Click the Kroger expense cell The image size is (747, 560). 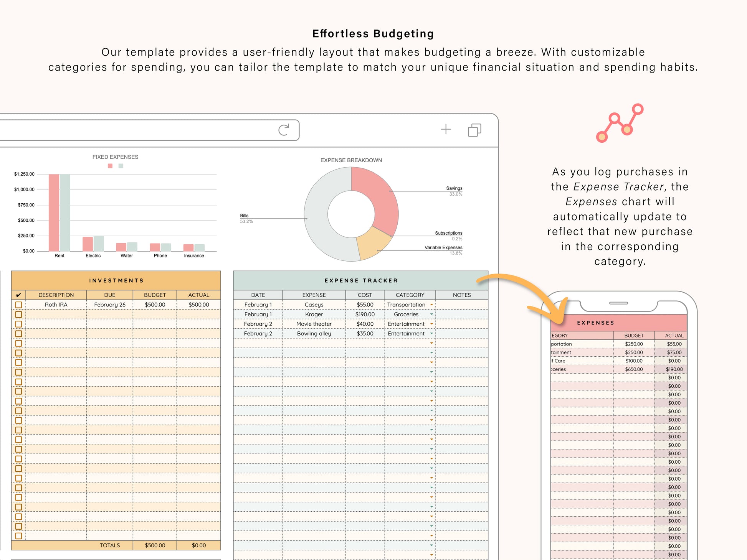click(314, 314)
